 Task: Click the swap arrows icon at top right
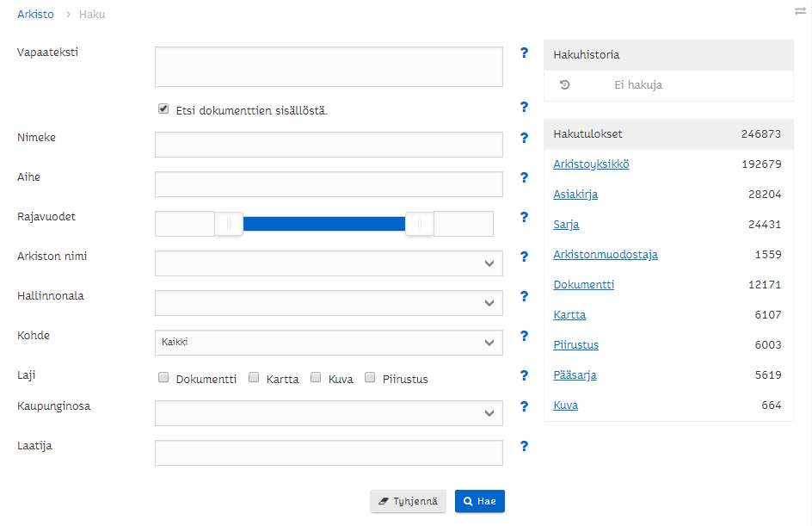coord(800,11)
